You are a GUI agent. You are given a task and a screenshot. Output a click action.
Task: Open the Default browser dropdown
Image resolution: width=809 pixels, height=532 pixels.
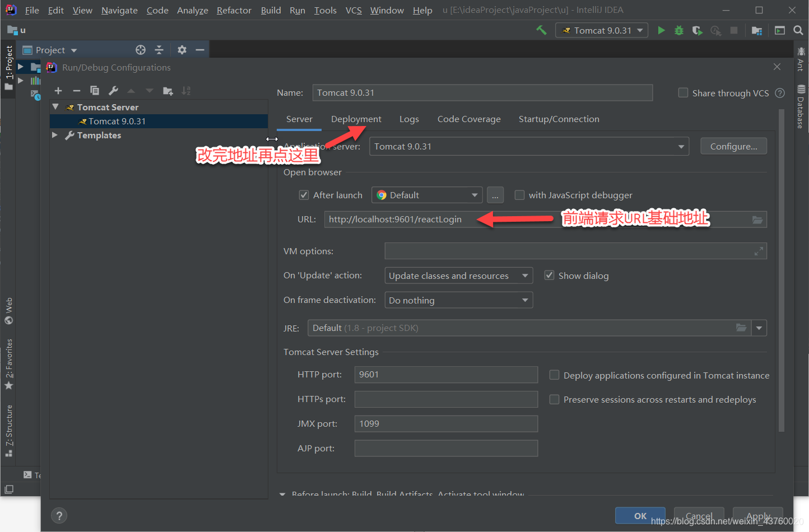point(427,195)
